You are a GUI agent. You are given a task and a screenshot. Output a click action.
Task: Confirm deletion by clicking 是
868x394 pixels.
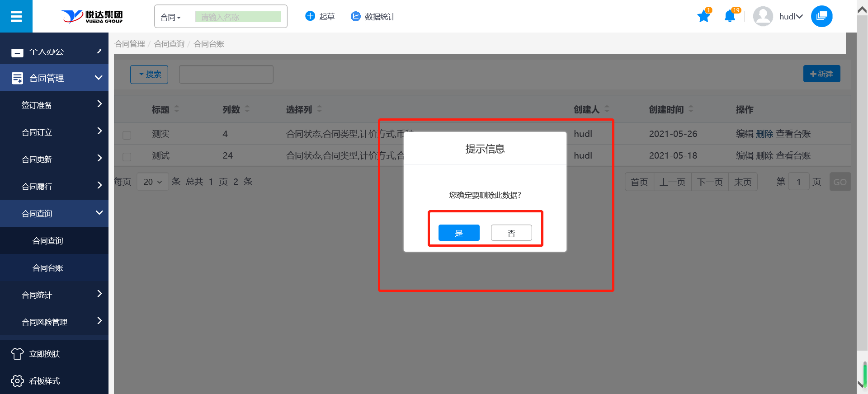pos(459,233)
